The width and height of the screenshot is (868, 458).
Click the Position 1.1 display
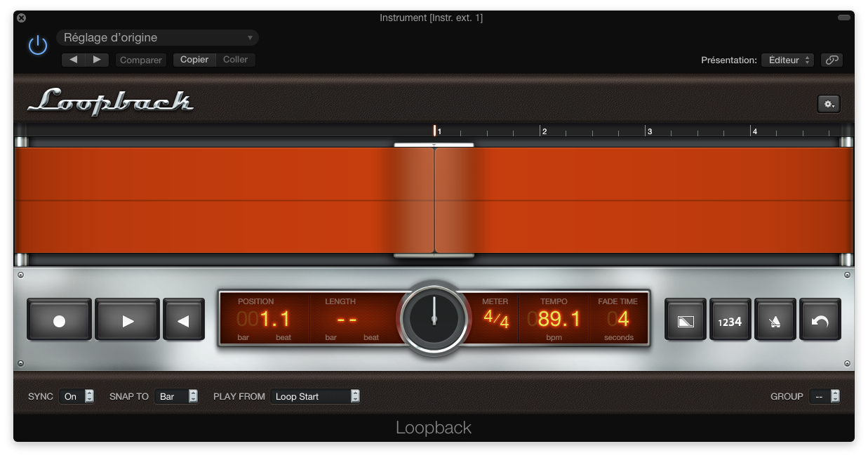coord(265,320)
